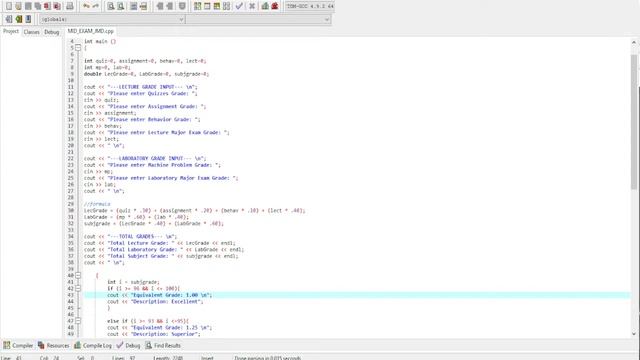Stop execution with the X icon
This screenshot has width=640, height=360.
click(x=252, y=6)
